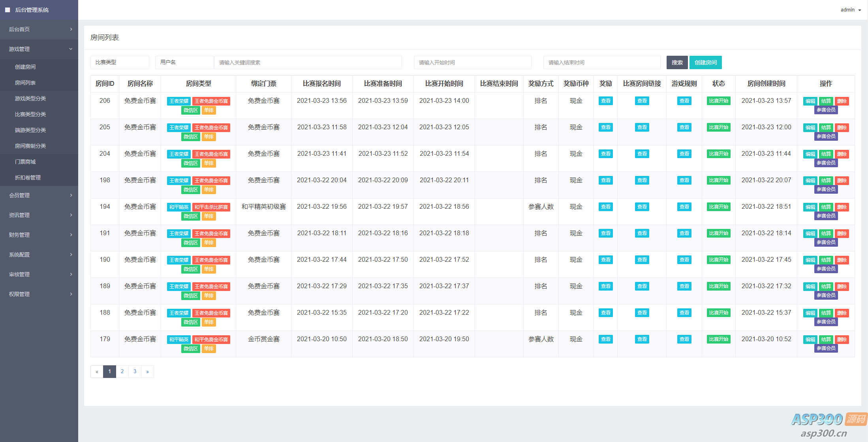Edit room 206 with 编辑 button
Image resolution: width=868 pixels, height=442 pixels.
(x=810, y=101)
